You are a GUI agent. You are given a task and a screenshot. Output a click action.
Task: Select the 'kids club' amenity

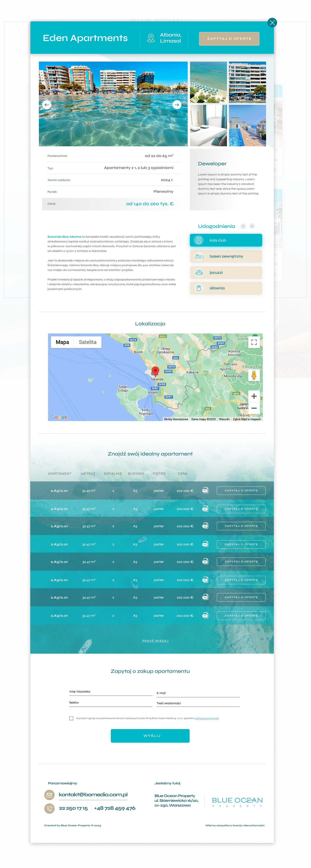click(226, 240)
